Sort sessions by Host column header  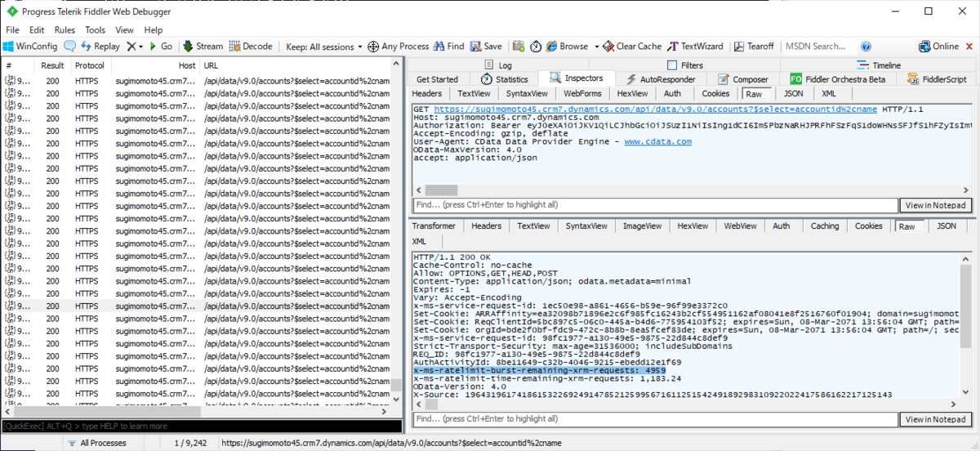(x=155, y=65)
